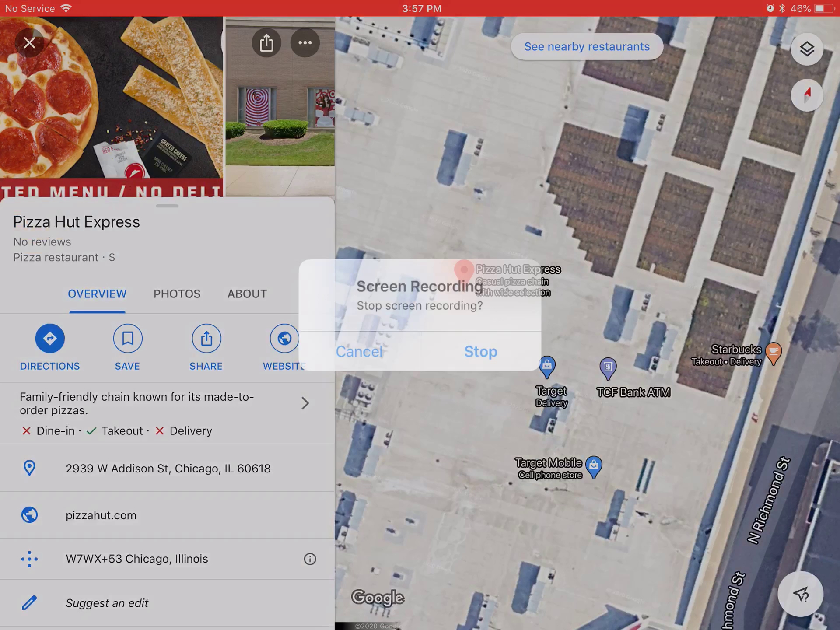The height and width of the screenshot is (630, 840).
Task: Open plus code info icon
Action: coord(310,559)
